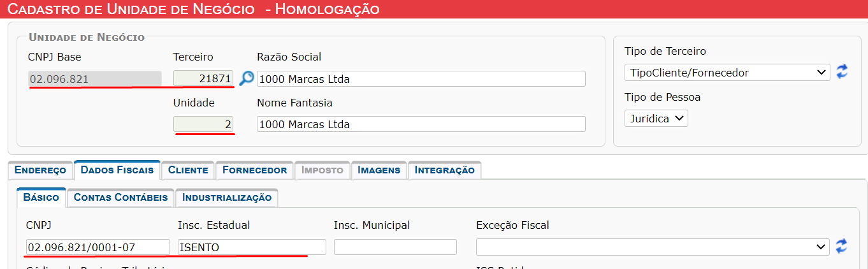Click the magnifier search icon beside Terceiro
The image size is (868, 269).
[x=246, y=78]
